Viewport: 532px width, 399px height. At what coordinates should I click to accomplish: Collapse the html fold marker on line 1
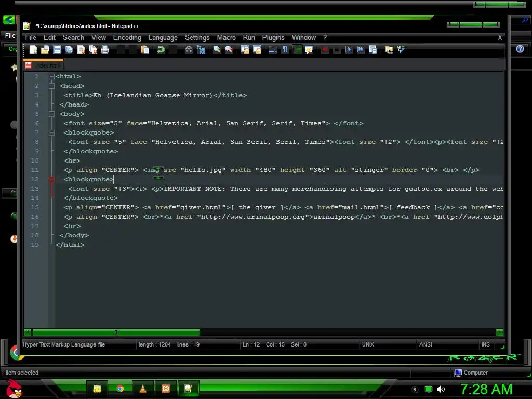[x=51, y=77]
